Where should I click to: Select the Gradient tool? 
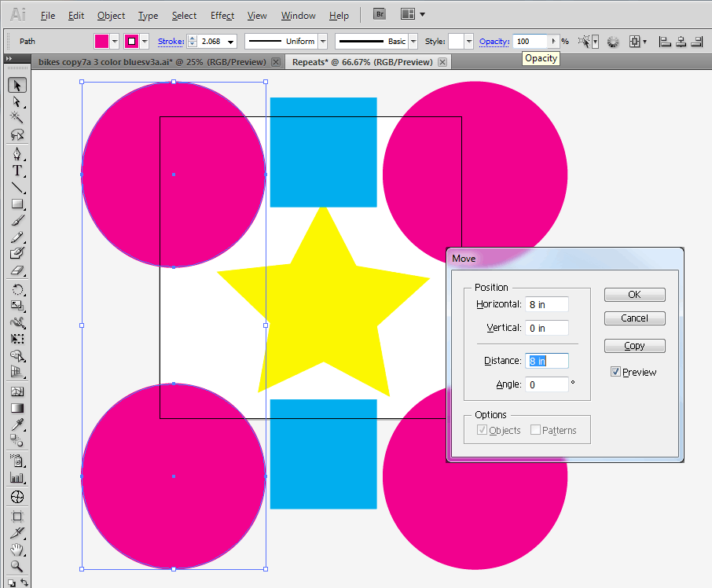[17, 409]
